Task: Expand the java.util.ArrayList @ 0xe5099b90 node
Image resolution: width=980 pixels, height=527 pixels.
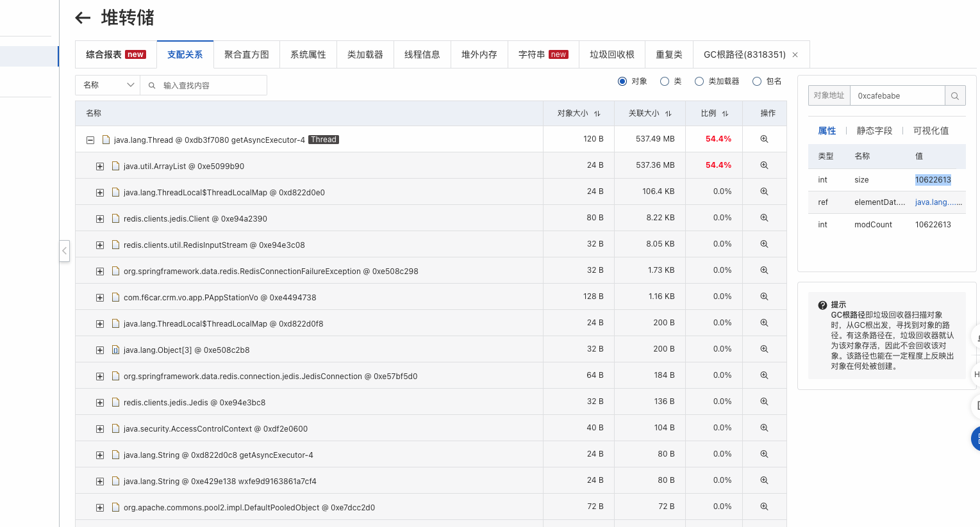Action: coord(100,166)
